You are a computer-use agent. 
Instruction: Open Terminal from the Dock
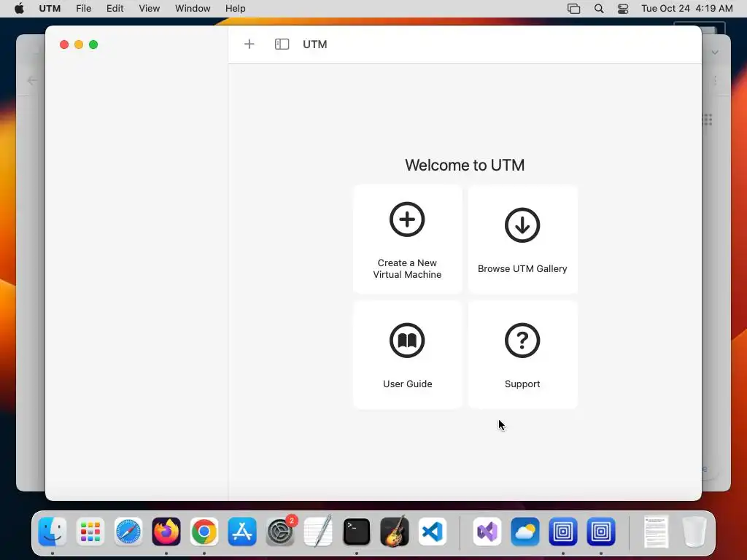356,532
